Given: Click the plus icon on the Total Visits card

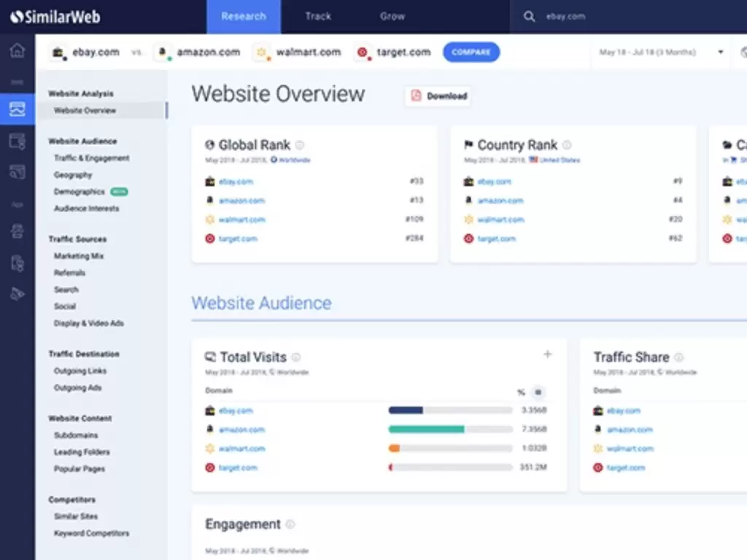Looking at the screenshot, I should pyautogui.click(x=547, y=354).
